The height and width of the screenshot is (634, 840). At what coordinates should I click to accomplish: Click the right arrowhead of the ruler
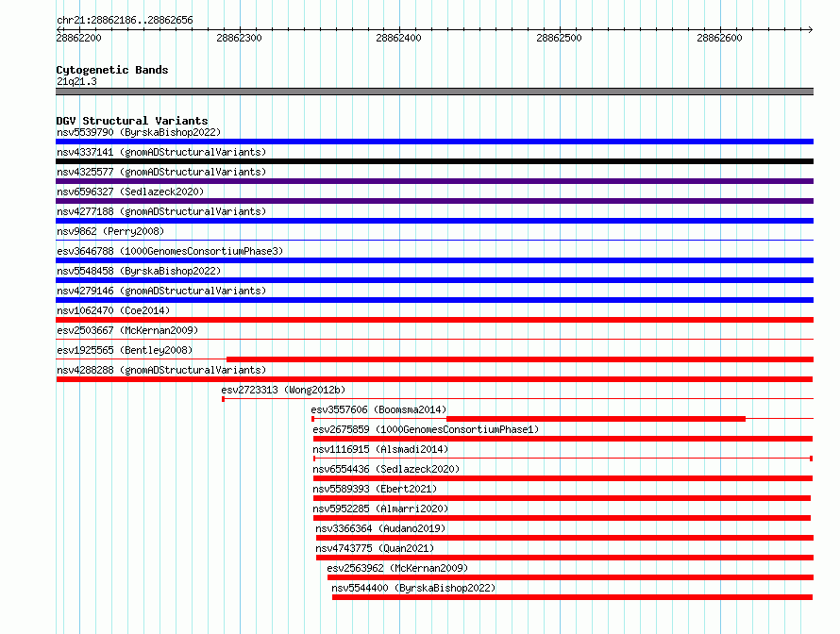(811, 30)
